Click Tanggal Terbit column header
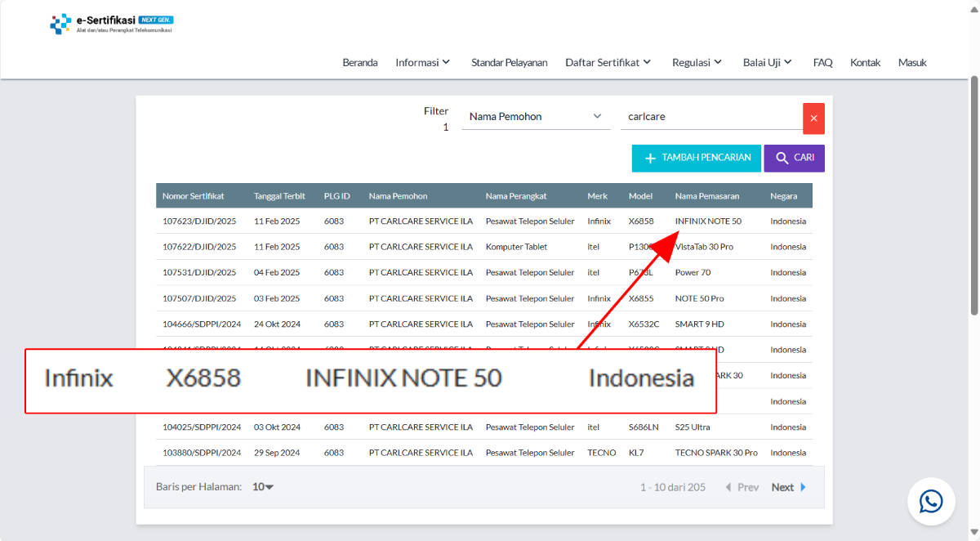 point(279,196)
